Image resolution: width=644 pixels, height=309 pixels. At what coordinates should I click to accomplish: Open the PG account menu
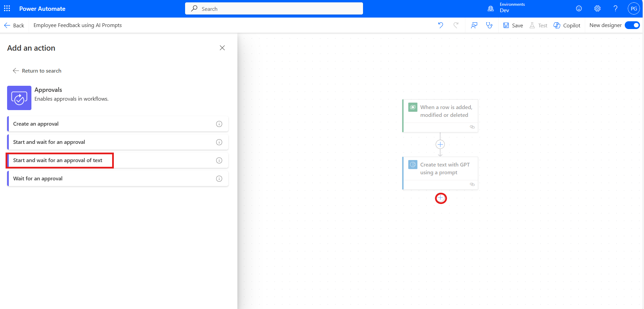[634, 8]
